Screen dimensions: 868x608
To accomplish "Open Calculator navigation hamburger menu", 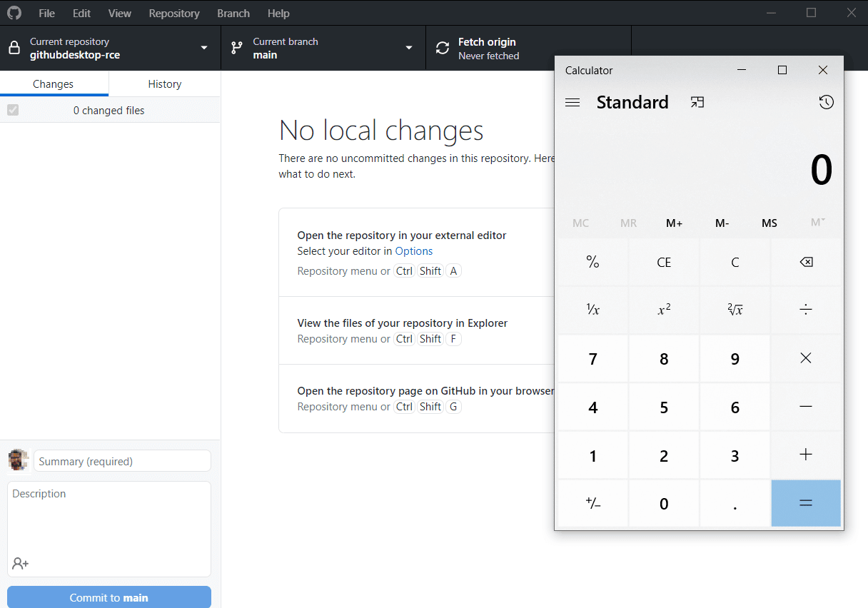I will (572, 102).
